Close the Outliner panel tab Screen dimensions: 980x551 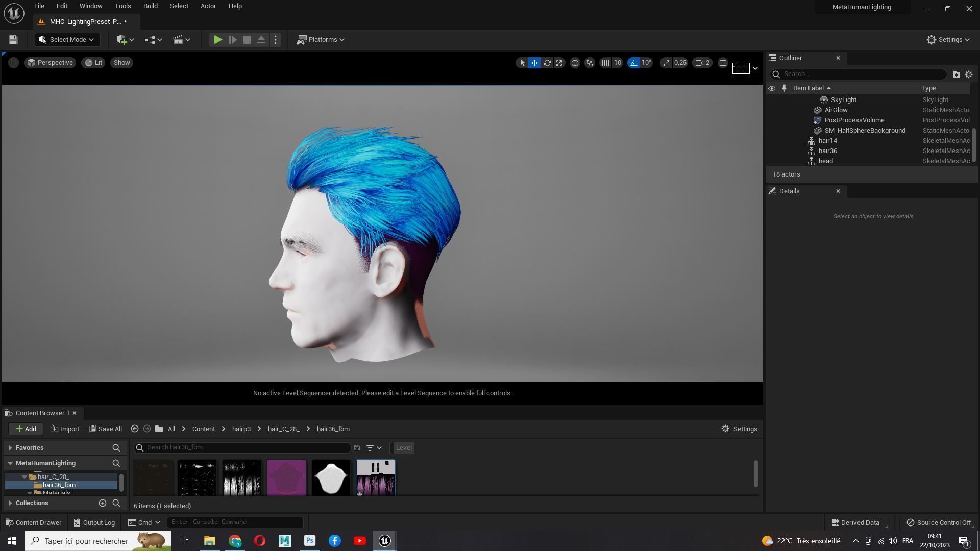(838, 58)
